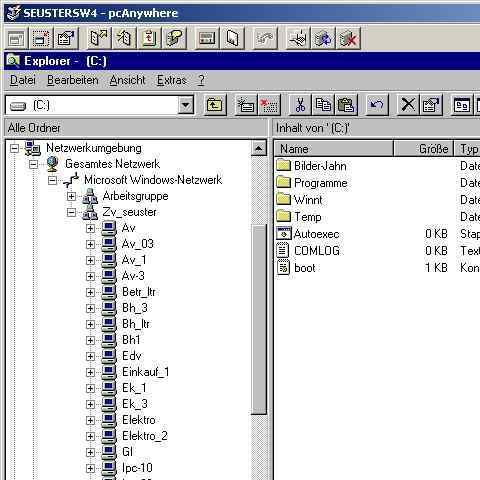The width and height of the screenshot is (480, 480).
Task: Select Av_03 in the folder tree
Action: click(x=138, y=244)
